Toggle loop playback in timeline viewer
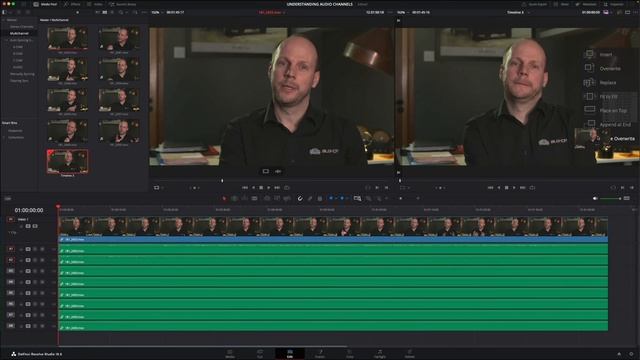The image size is (640, 360). [x=532, y=188]
